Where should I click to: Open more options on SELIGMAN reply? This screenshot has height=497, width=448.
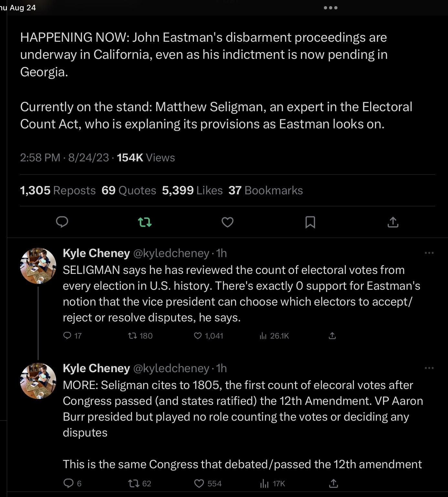pos(429,253)
